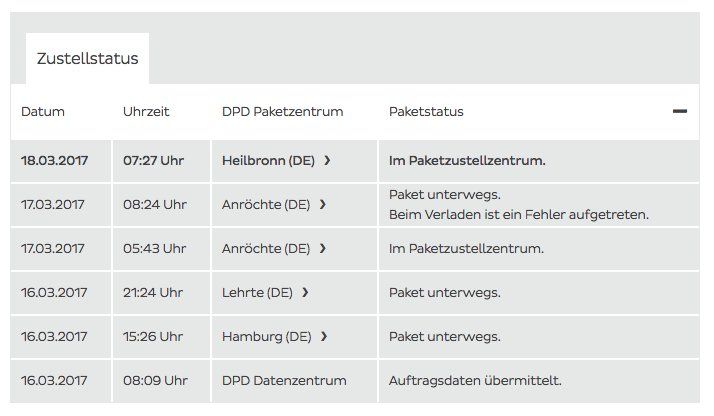
Task: Open Anröchte (DE) link in 05:43 row
Action: point(266,248)
